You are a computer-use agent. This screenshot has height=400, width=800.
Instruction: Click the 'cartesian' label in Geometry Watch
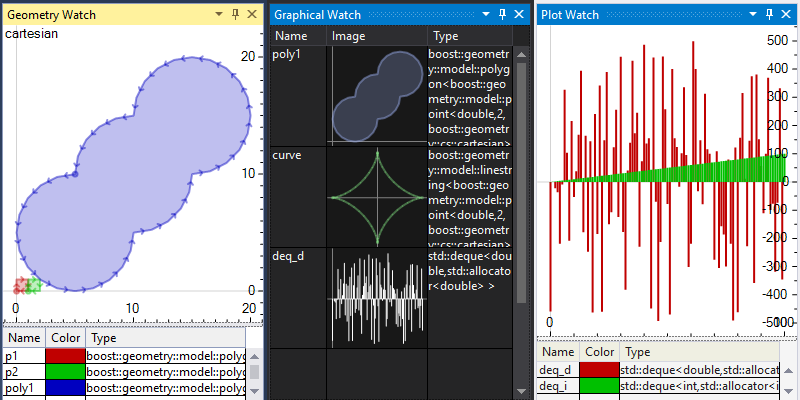31,34
